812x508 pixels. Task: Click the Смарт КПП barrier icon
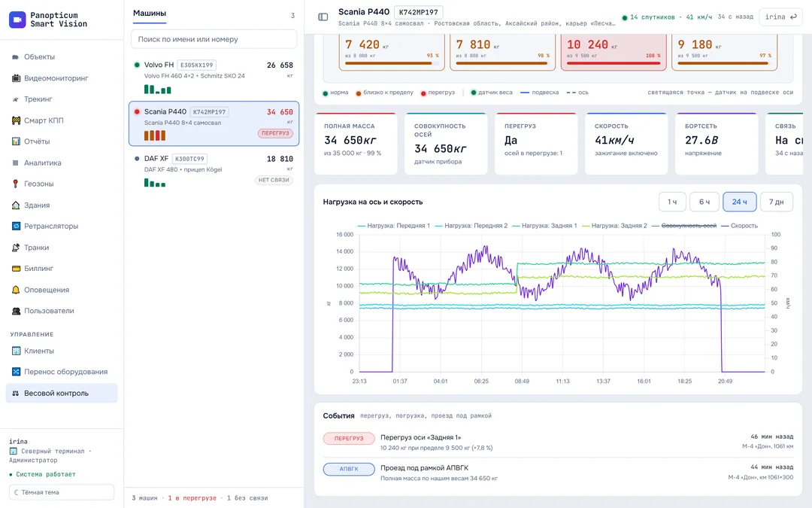pos(16,120)
